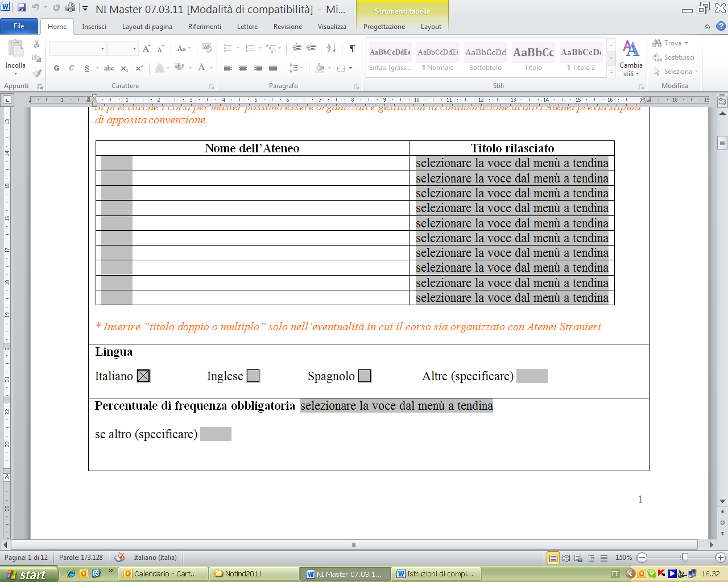Screen dimensions: 728x582
Task: Switch to outline view icon
Action: [x=591, y=558]
